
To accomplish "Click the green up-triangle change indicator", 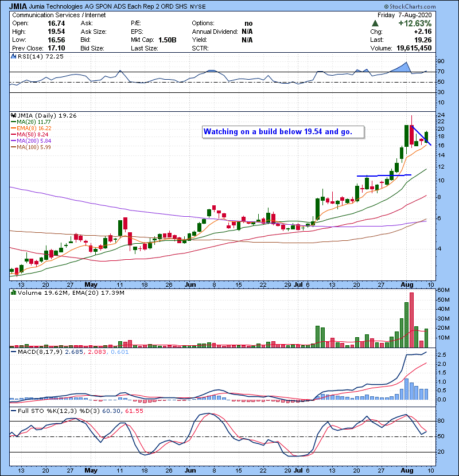I will [x=375, y=24].
